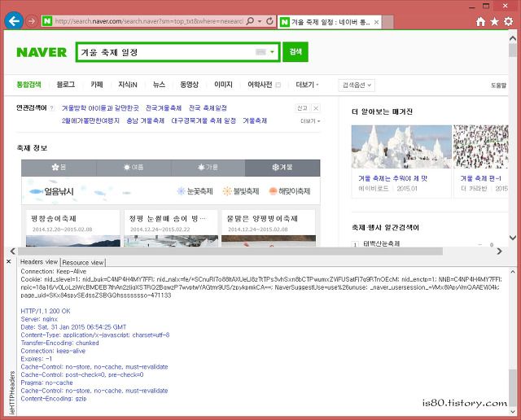Open a new blank browser tab
Screen dimensions: 521x420
tap(387, 22)
